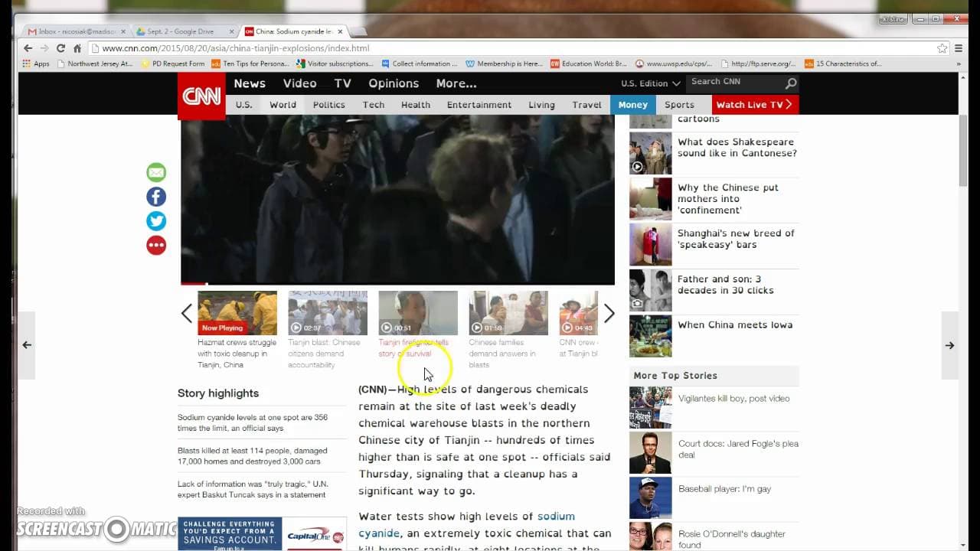This screenshot has height=551, width=980.
Task: Open the News section in CNN header
Action: click(x=250, y=83)
